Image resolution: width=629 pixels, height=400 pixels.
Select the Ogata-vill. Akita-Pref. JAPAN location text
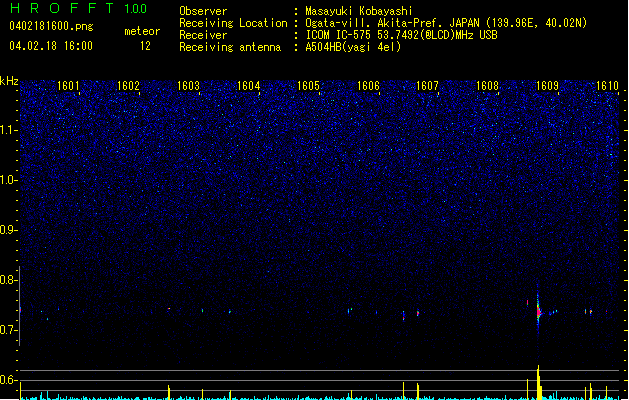(446, 23)
